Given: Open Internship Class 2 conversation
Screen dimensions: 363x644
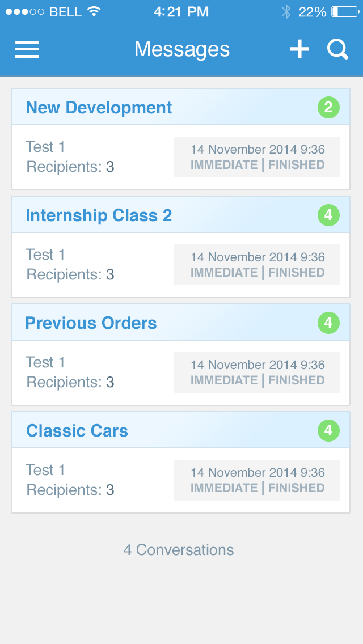Looking at the screenshot, I should [99, 215].
